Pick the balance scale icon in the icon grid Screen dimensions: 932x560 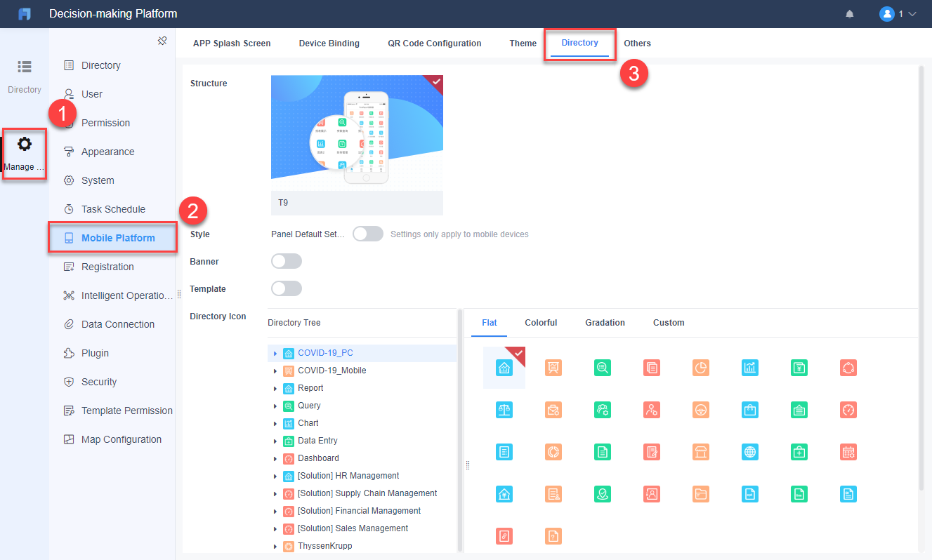point(504,410)
